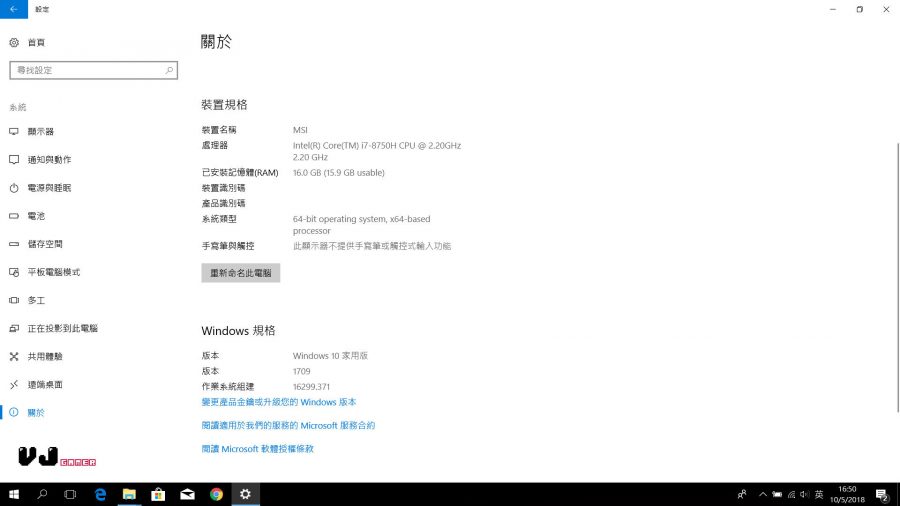The height and width of the screenshot is (506, 900).
Task: Click battery icon in system tray
Action: click(777, 494)
